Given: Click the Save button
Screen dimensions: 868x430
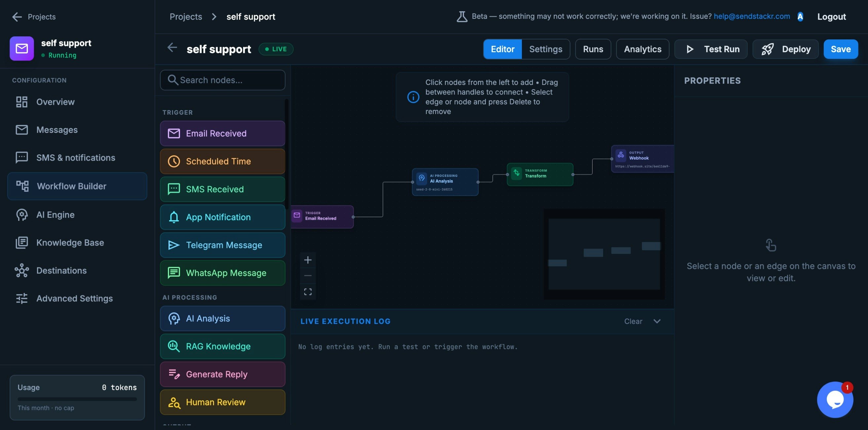Looking at the screenshot, I should tap(840, 49).
